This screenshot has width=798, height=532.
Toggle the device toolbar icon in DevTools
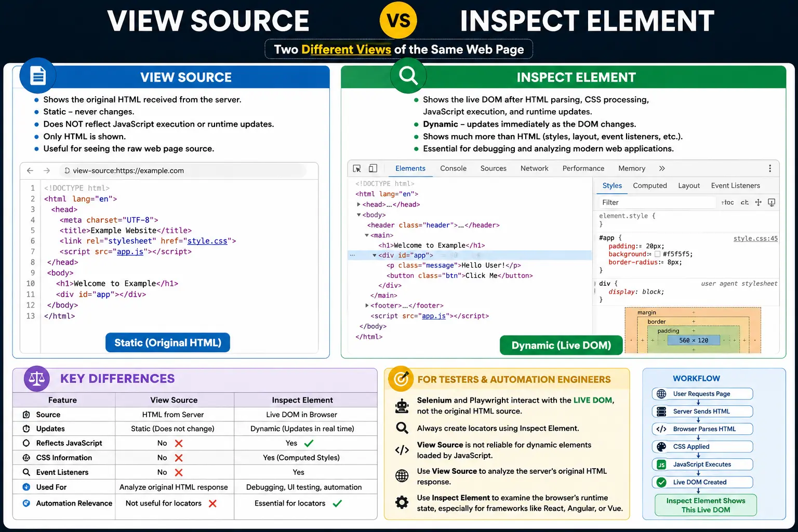[373, 168]
